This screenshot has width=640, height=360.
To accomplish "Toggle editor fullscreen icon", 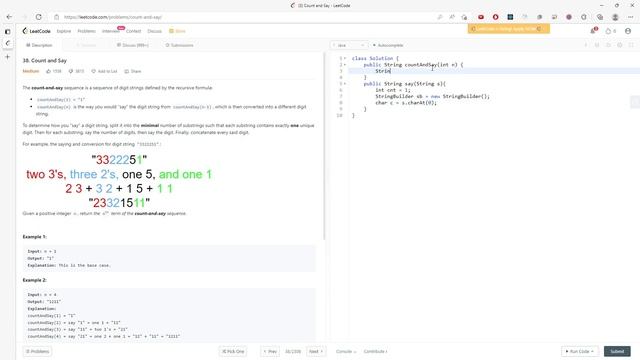I will [631, 45].
